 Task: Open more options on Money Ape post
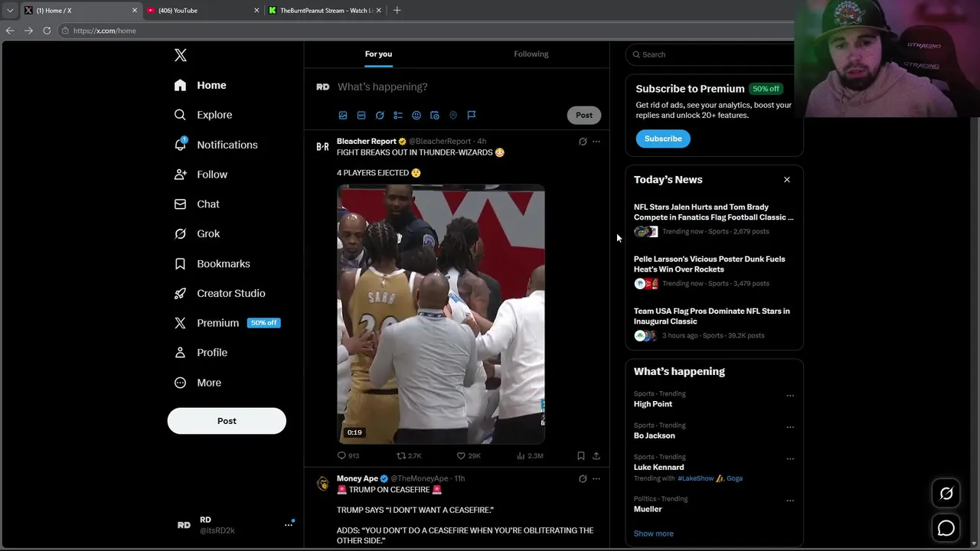tap(596, 479)
